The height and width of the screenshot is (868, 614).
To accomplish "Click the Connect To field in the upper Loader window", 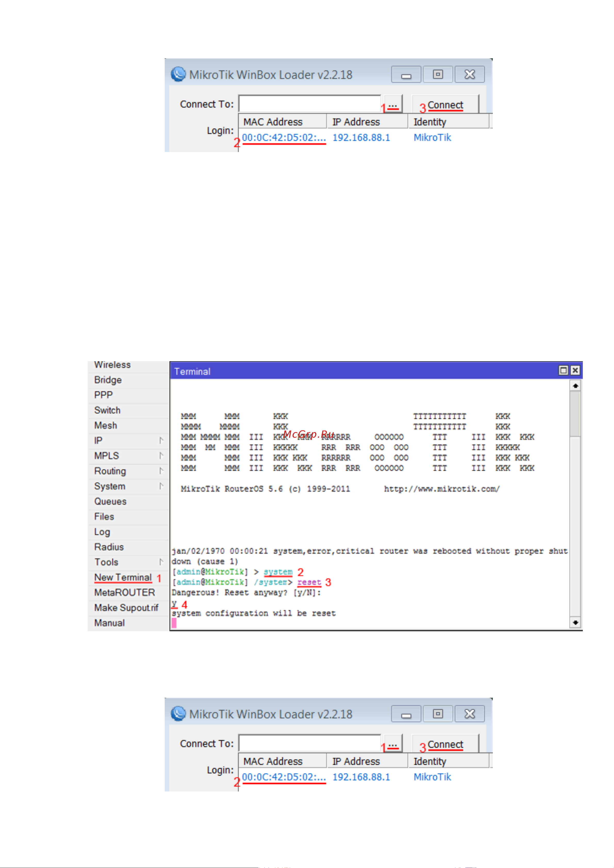I will pos(310,104).
